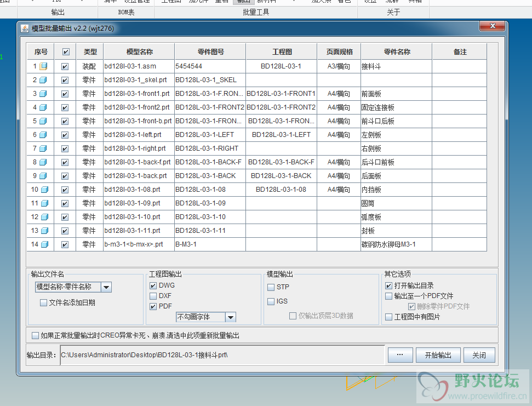Click the part icon for bd128l-03-1-10.prt
This screenshot has height=406, width=532.
pyautogui.click(x=45, y=217)
